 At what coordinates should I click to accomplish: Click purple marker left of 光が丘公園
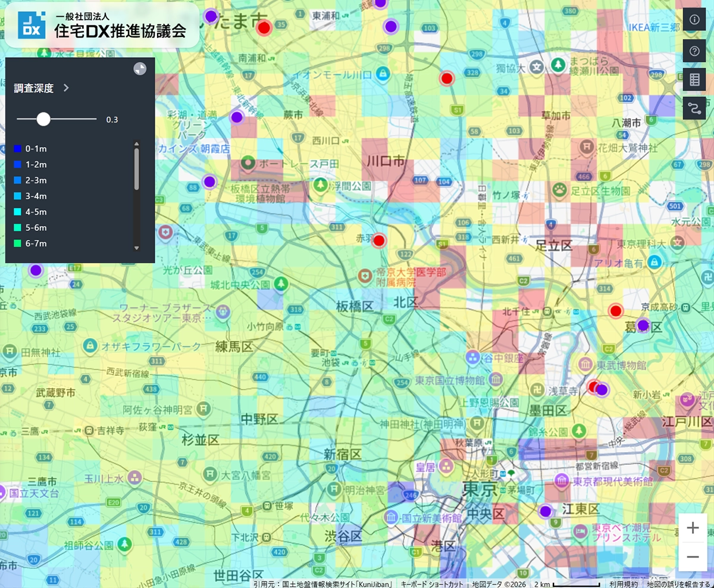point(36,270)
